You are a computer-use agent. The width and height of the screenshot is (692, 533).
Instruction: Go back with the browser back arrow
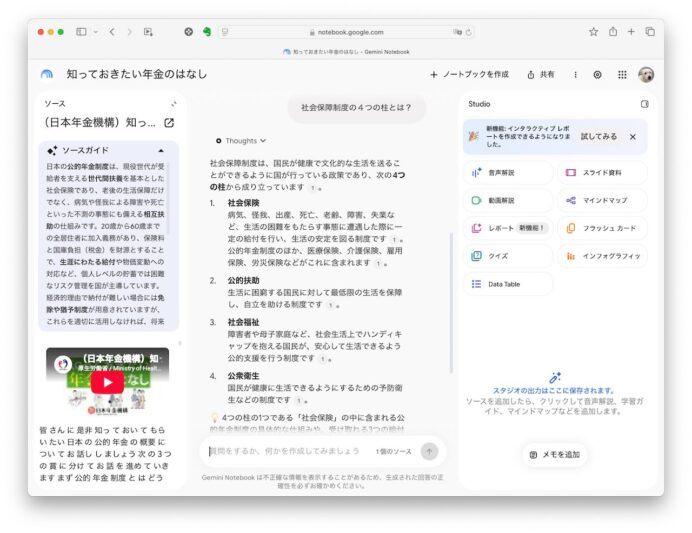tap(112, 32)
